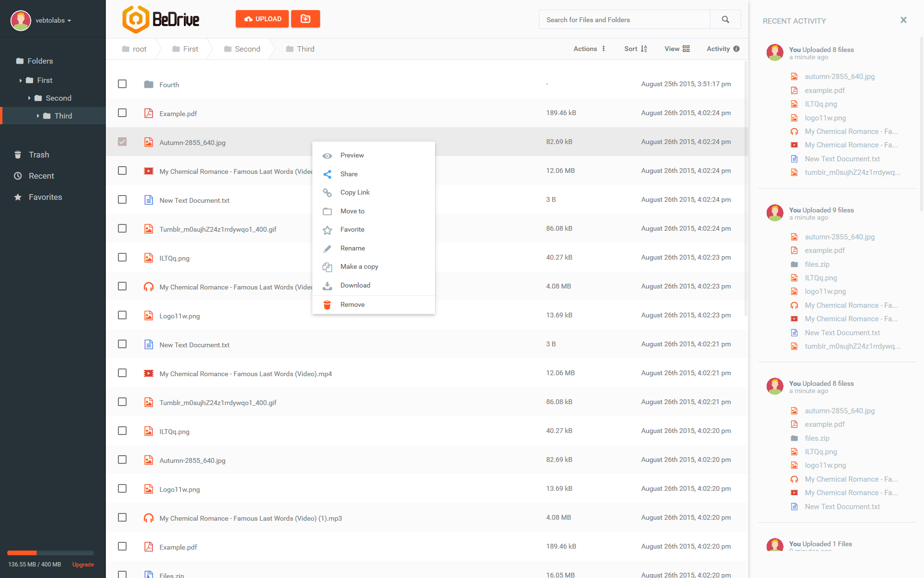The image size is (924, 578).
Task: Click the new folder icon button
Action: (x=305, y=19)
